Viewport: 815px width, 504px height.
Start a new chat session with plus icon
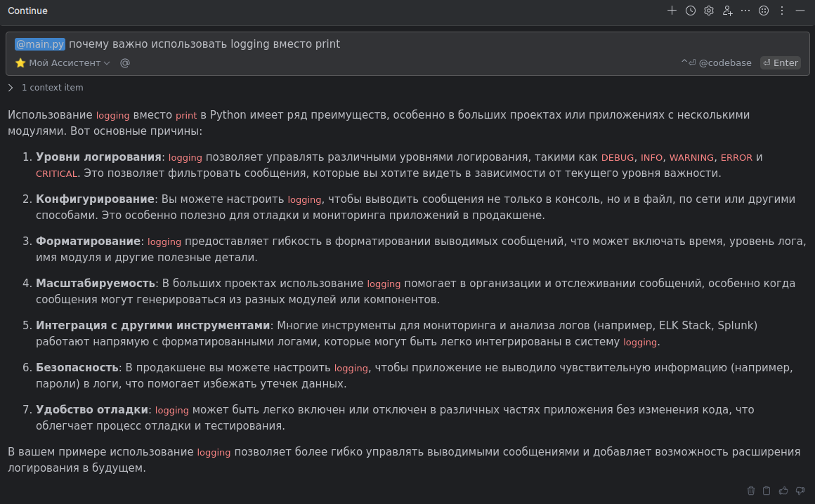[x=672, y=11]
